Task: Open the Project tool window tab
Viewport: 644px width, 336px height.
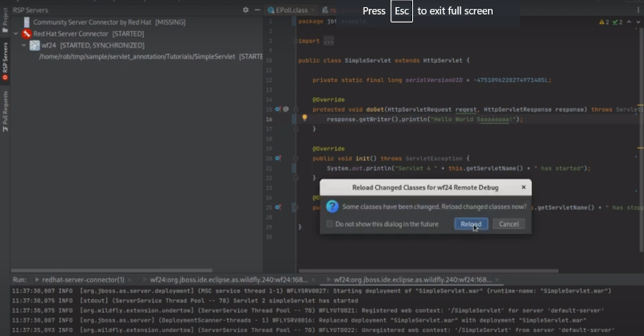Action: (5, 21)
